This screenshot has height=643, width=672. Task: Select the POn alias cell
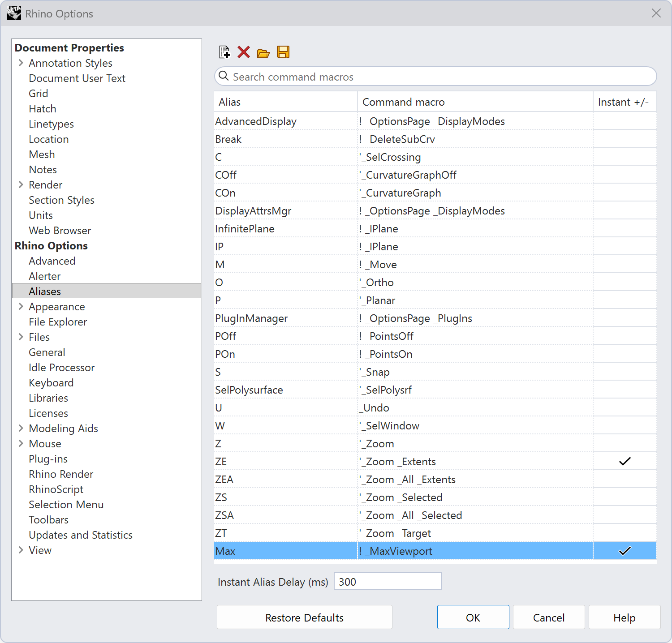click(x=286, y=354)
